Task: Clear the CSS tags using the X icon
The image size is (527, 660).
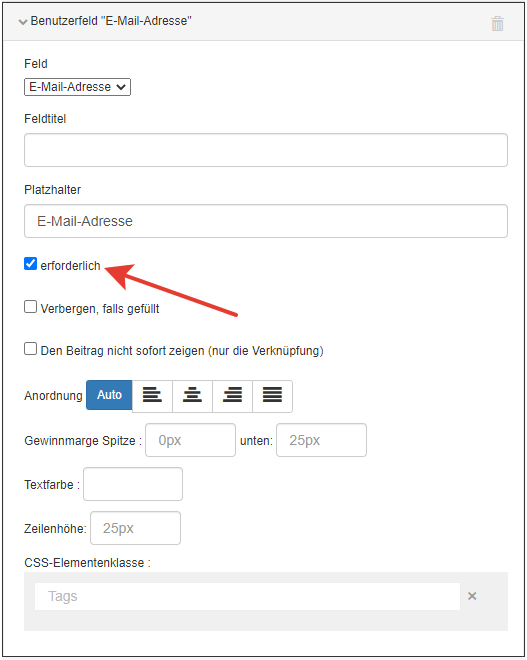Action: click(x=472, y=596)
